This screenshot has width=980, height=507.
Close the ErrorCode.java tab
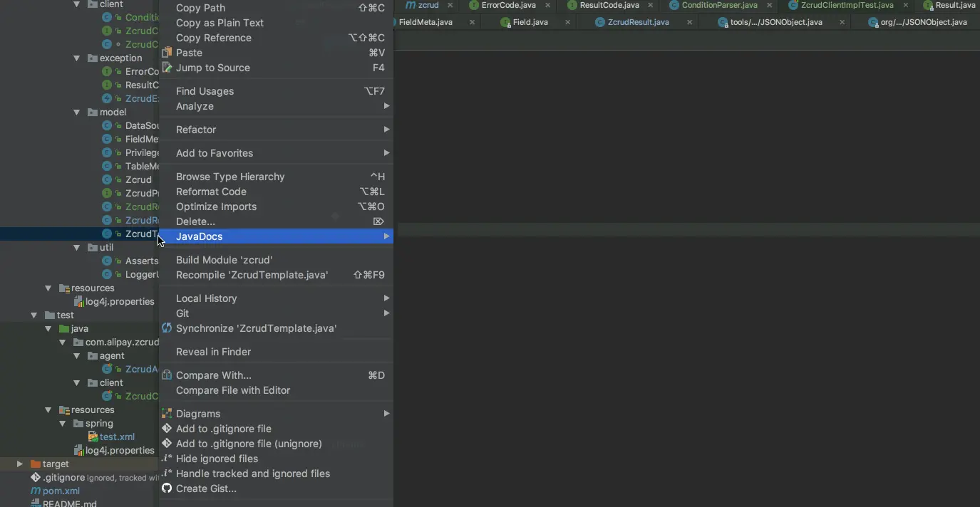click(550, 5)
